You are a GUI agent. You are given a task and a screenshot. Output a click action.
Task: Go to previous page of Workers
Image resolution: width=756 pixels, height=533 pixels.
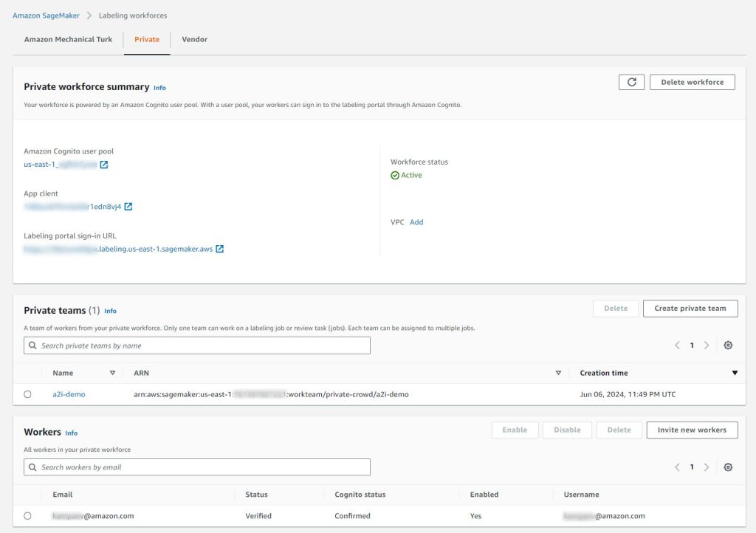click(x=678, y=467)
